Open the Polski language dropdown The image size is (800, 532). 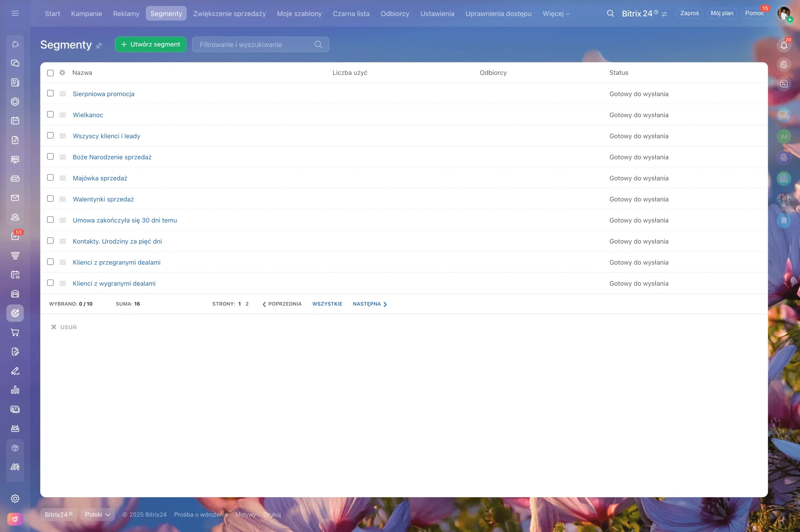(98, 514)
